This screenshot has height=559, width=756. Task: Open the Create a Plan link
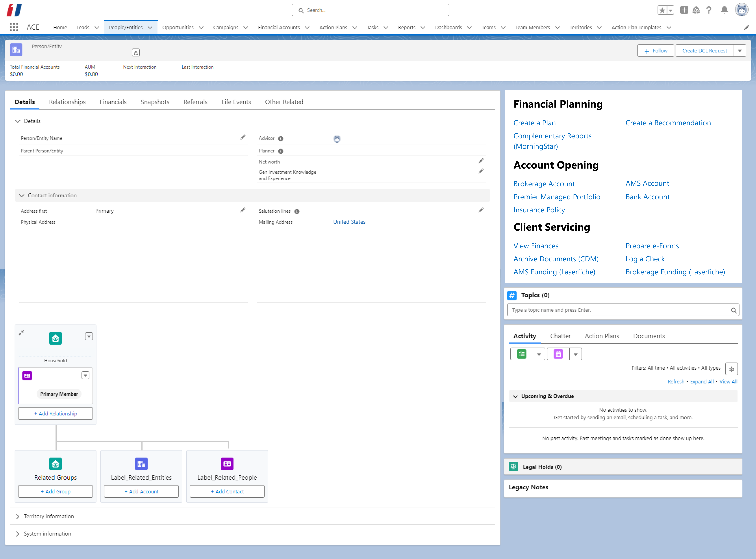534,123
